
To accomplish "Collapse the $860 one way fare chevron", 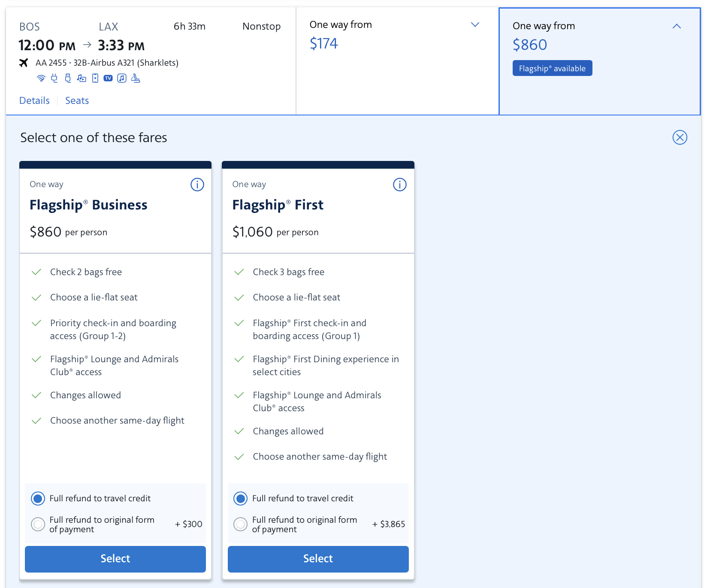I will point(677,26).
